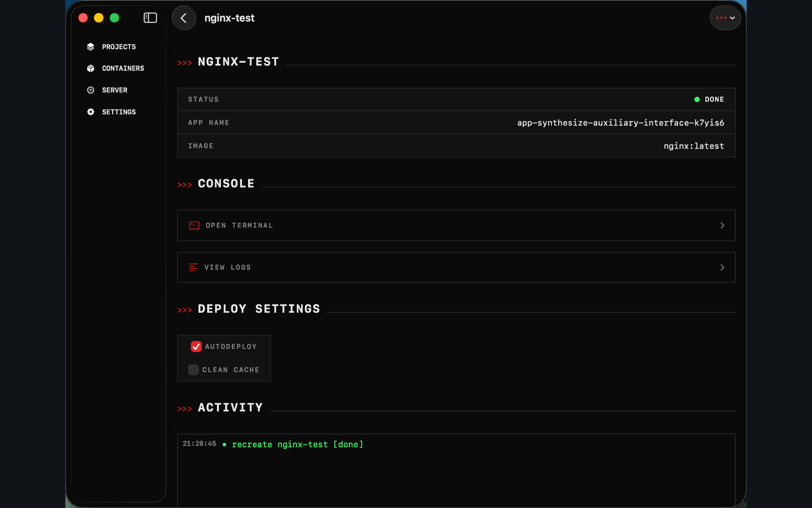Expand the View Logs chevron
Viewport: 812px width, 508px height.
click(x=722, y=267)
